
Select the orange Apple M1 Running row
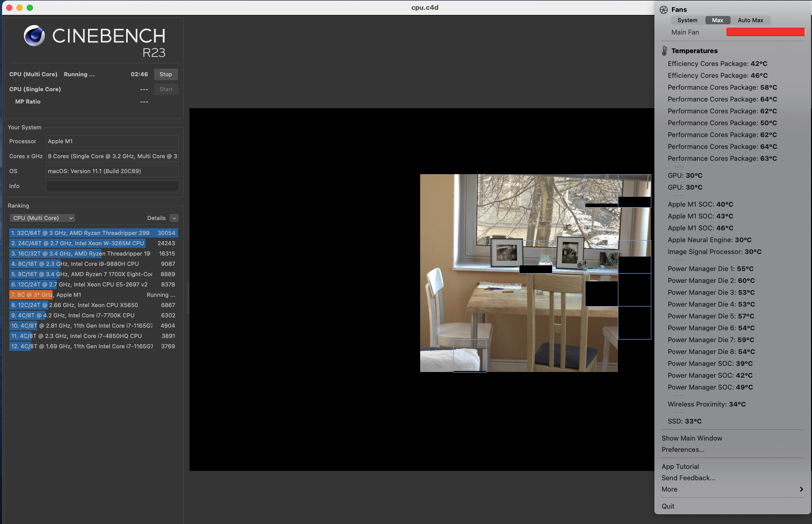94,295
